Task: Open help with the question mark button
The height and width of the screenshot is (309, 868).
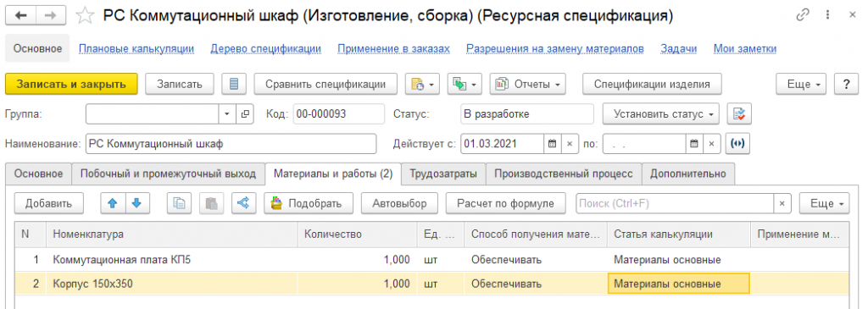Action: pyautogui.click(x=846, y=84)
